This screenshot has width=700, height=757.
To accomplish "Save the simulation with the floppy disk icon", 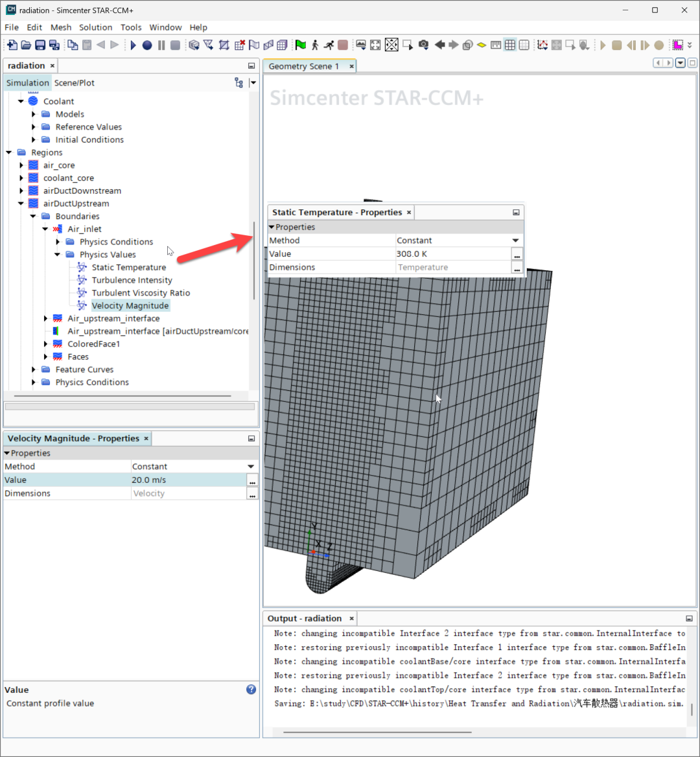I will click(40, 45).
